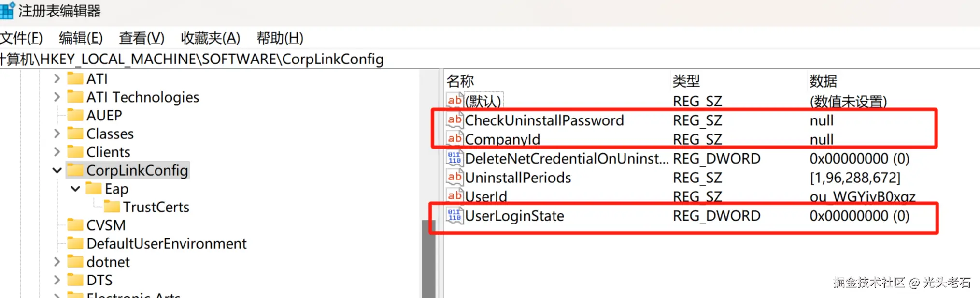This screenshot has height=298, width=980.
Task: Click the 名称 column header
Action: point(460,81)
